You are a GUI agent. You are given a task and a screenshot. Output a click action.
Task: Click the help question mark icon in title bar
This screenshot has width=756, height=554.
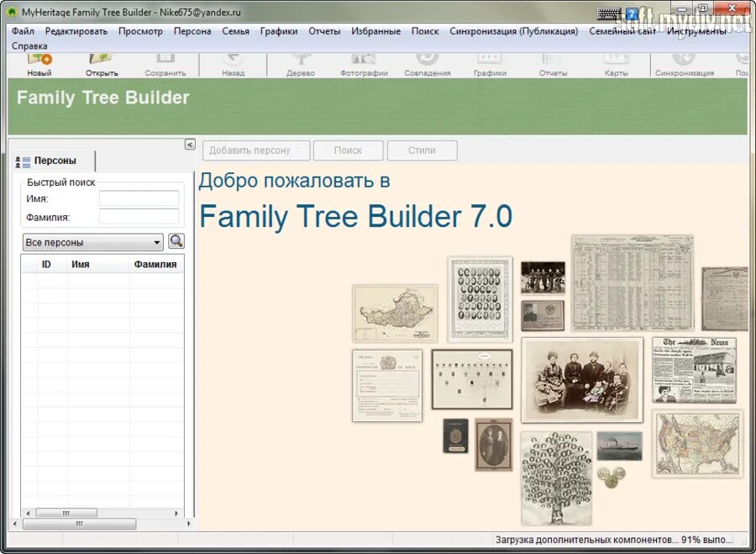(x=632, y=13)
